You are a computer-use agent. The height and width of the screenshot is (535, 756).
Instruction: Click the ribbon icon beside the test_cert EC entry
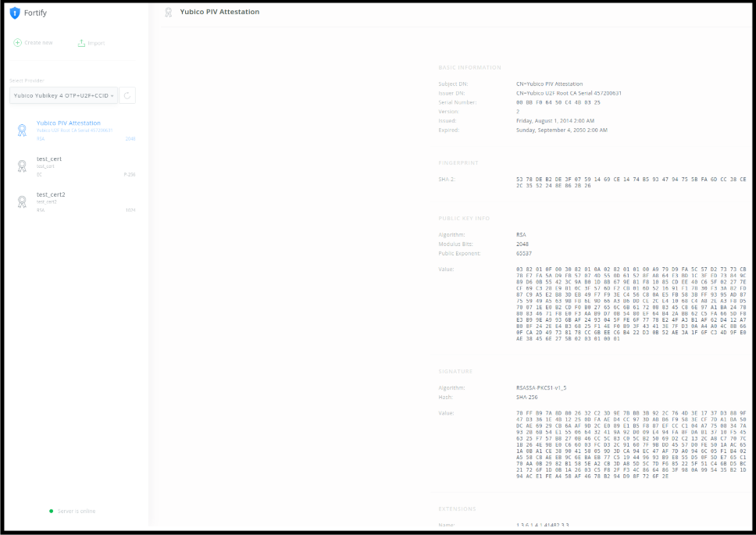pyautogui.click(x=22, y=166)
